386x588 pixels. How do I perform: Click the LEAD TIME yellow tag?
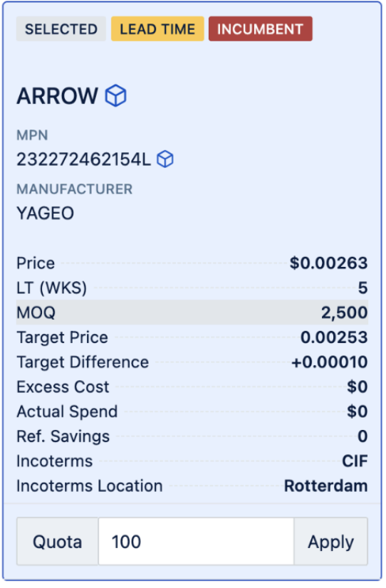coord(157,29)
